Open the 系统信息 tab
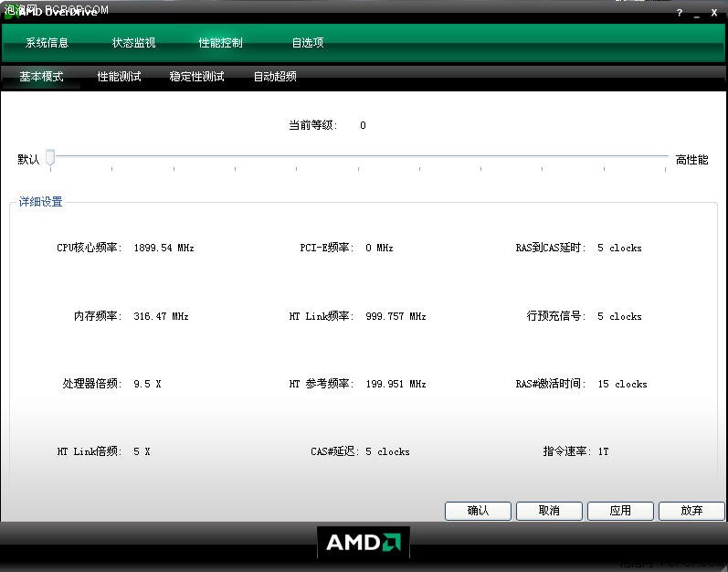 (x=47, y=43)
